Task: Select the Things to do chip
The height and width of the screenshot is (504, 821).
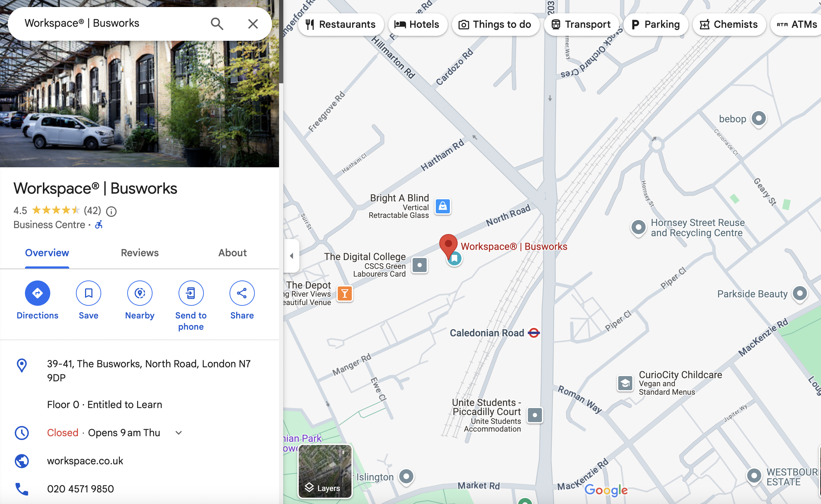Action: tap(496, 25)
